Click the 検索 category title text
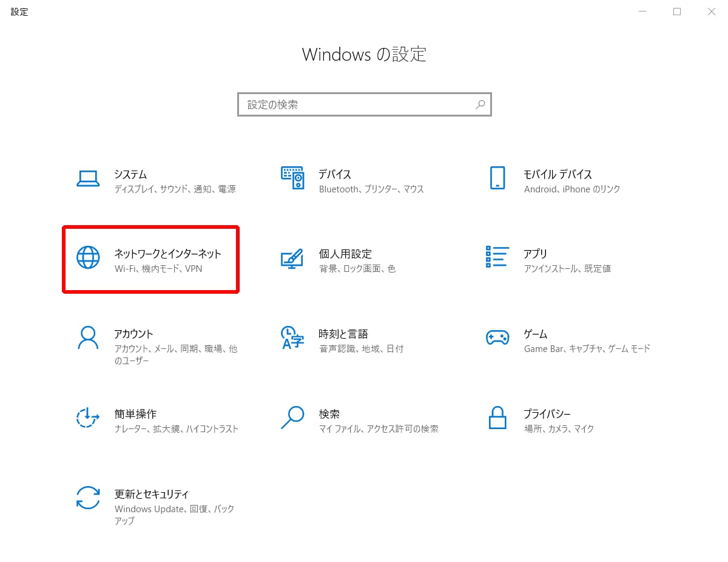 click(329, 414)
